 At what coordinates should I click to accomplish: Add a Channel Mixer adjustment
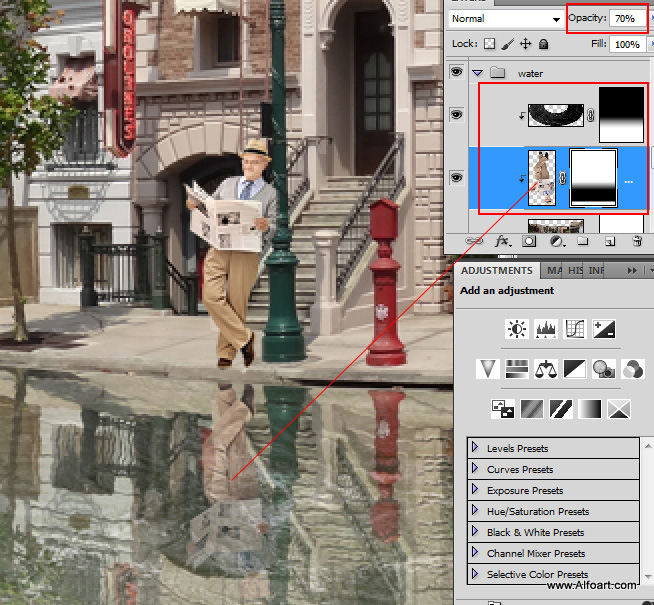[x=633, y=369]
